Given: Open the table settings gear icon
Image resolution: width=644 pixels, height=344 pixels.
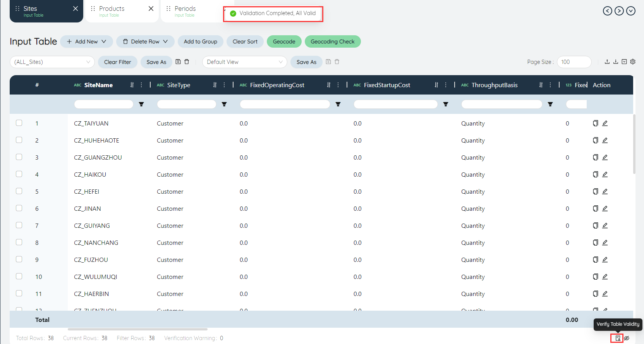Looking at the screenshot, I should coord(633,62).
